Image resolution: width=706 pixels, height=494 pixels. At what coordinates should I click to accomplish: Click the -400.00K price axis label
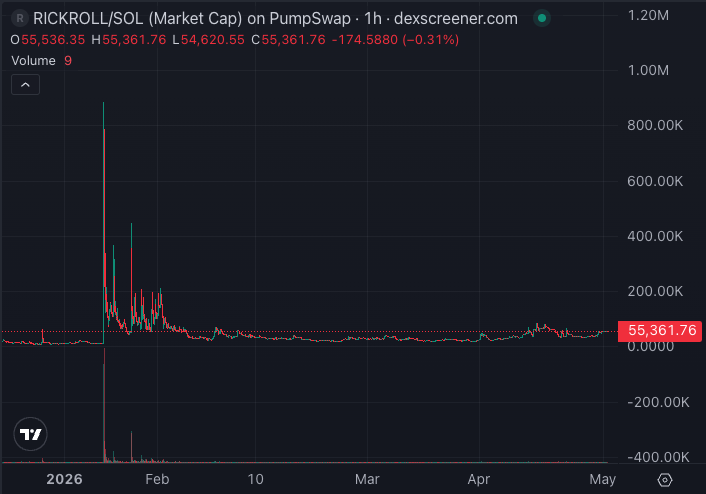(658, 457)
